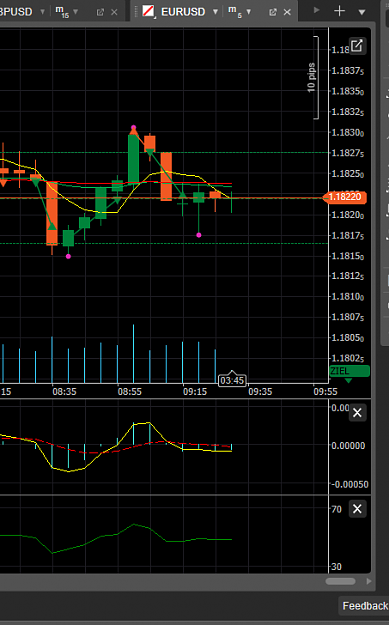Open the Feedback button

(x=364, y=606)
